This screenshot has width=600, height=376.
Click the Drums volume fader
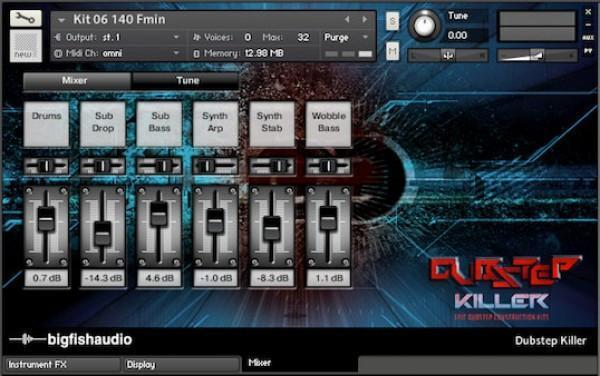(46, 219)
